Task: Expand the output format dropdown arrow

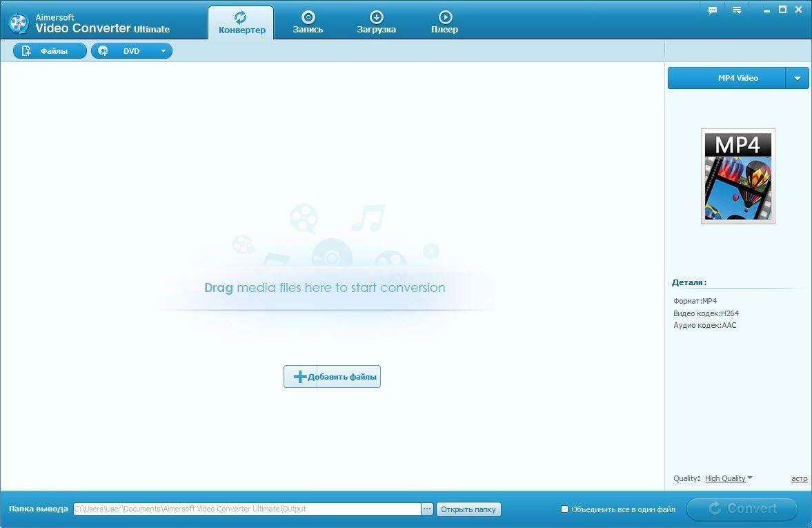Action: [x=798, y=78]
